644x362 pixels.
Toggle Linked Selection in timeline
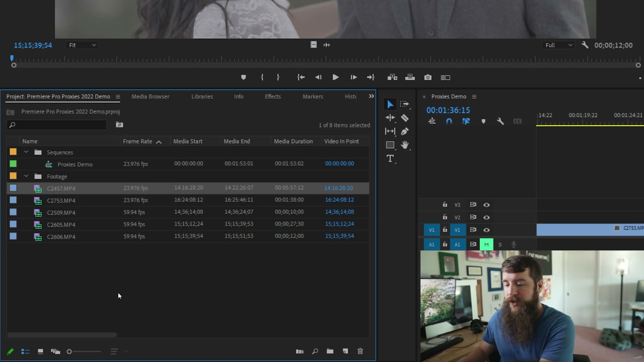coord(466,121)
